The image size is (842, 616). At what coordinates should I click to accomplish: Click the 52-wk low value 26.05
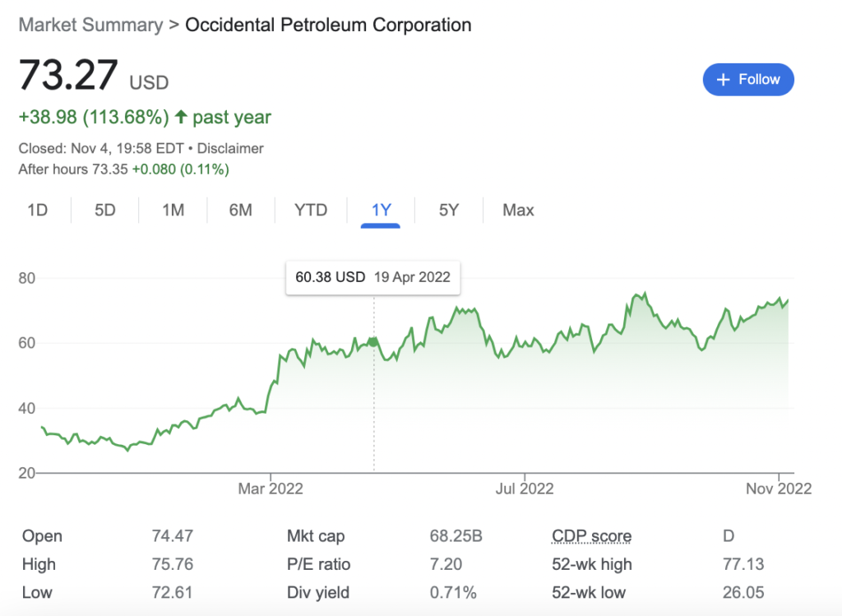click(x=743, y=592)
